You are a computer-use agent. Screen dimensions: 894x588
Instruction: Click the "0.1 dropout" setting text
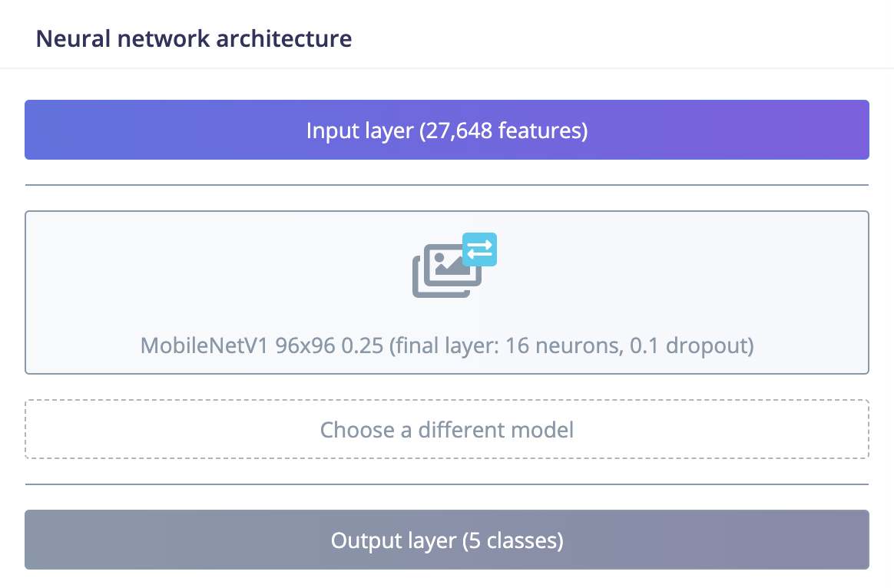pyautogui.click(x=688, y=345)
